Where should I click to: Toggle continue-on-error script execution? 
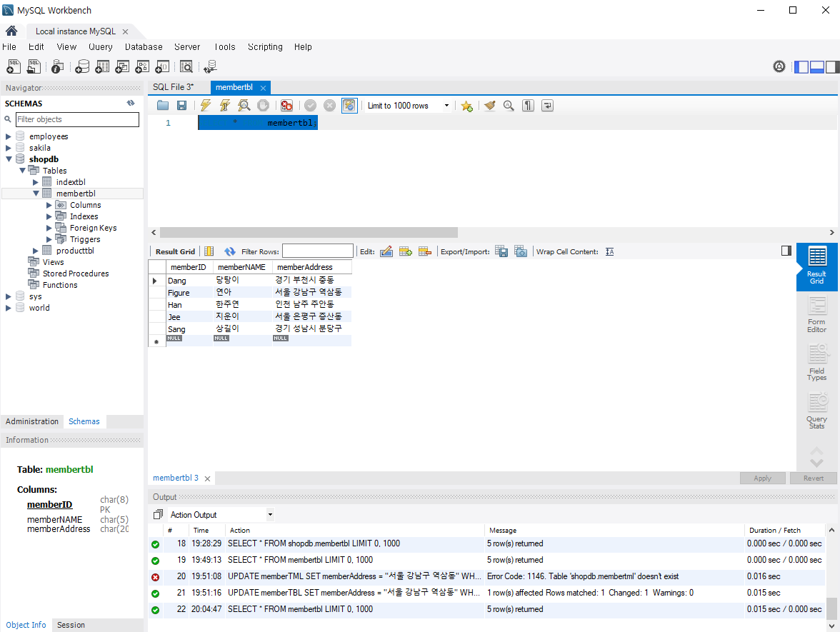pyautogui.click(x=286, y=106)
